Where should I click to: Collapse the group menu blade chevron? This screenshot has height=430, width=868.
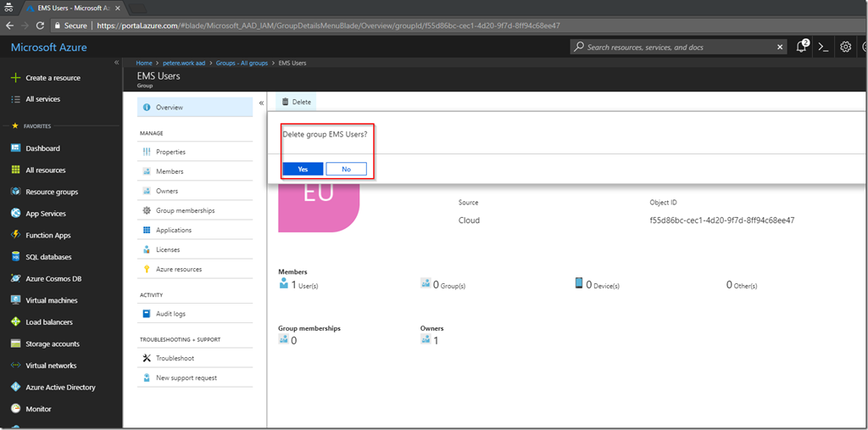point(261,103)
